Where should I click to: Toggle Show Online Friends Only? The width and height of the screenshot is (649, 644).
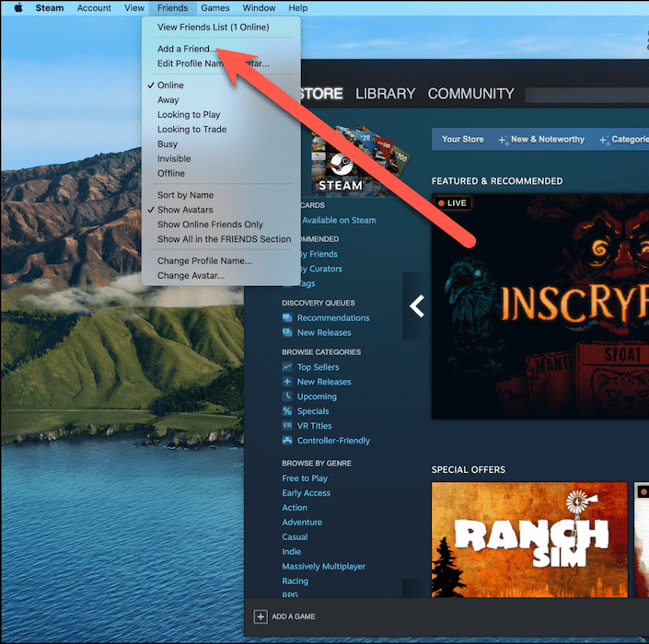[x=210, y=224]
